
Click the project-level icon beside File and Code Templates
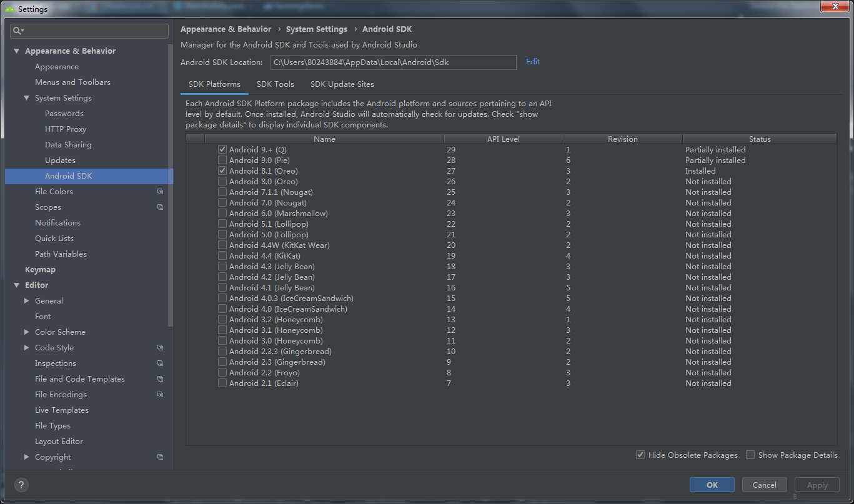[161, 379]
